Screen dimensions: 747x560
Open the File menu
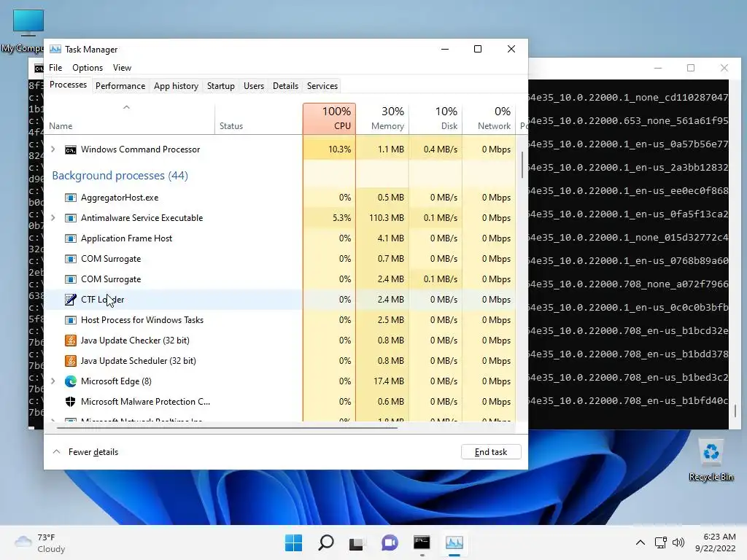(x=55, y=68)
